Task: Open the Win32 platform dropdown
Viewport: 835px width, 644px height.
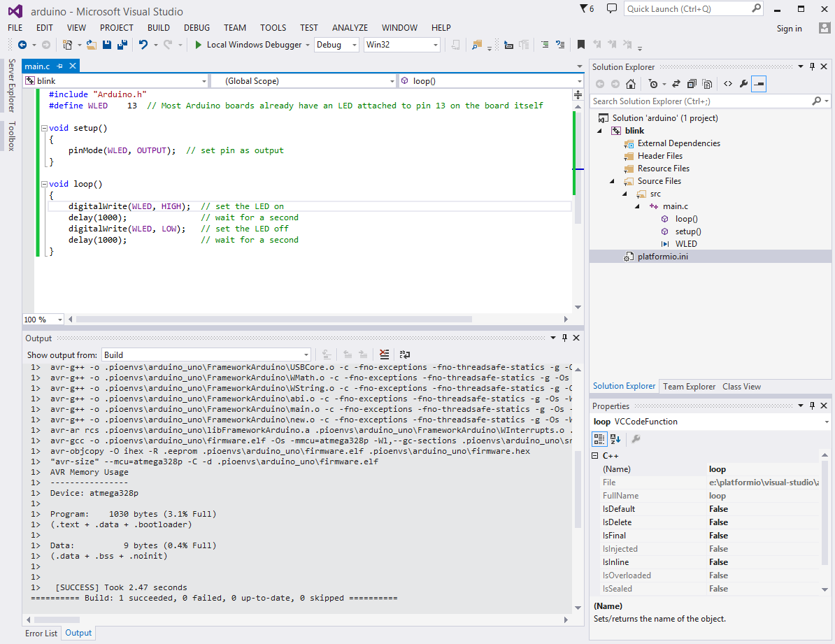Action: click(402, 45)
